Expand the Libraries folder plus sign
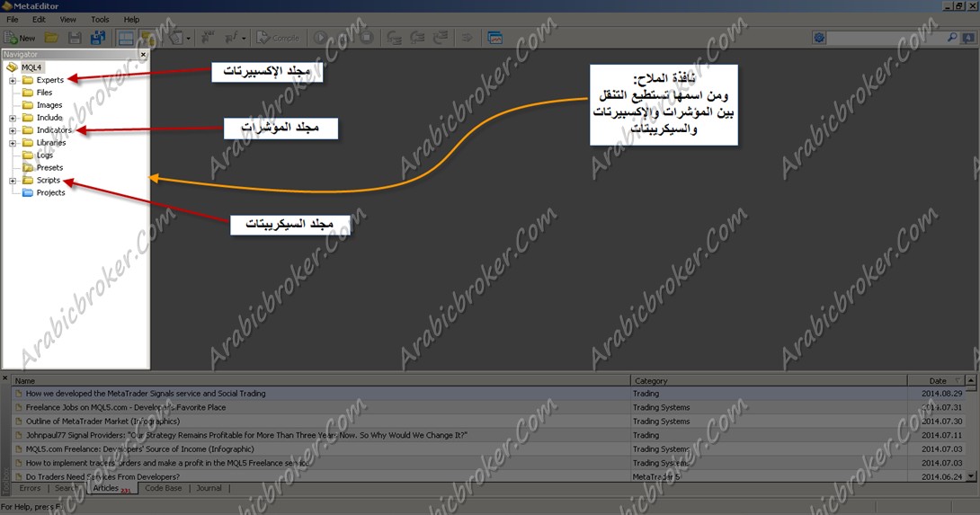The image size is (980, 515). [13, 143]
